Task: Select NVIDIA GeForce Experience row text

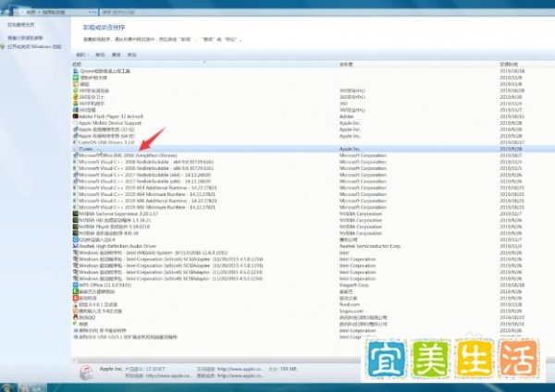Action: coord(118,214)
